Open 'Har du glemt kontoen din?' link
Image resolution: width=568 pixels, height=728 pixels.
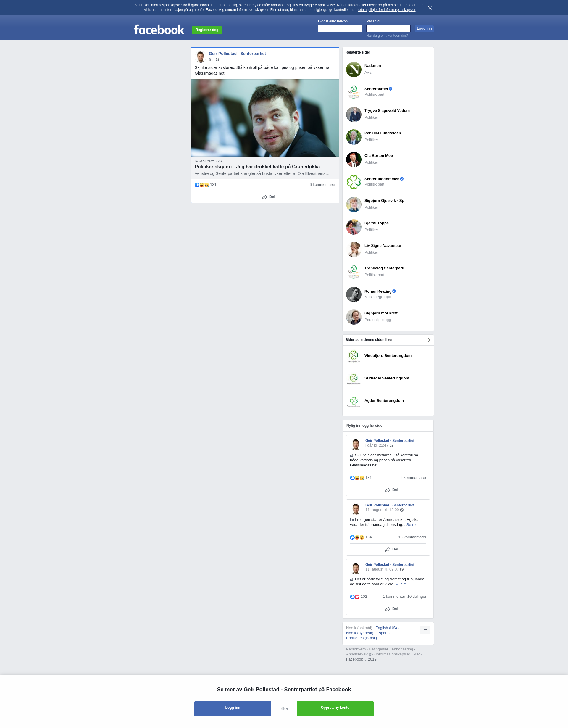coord(387,36)
